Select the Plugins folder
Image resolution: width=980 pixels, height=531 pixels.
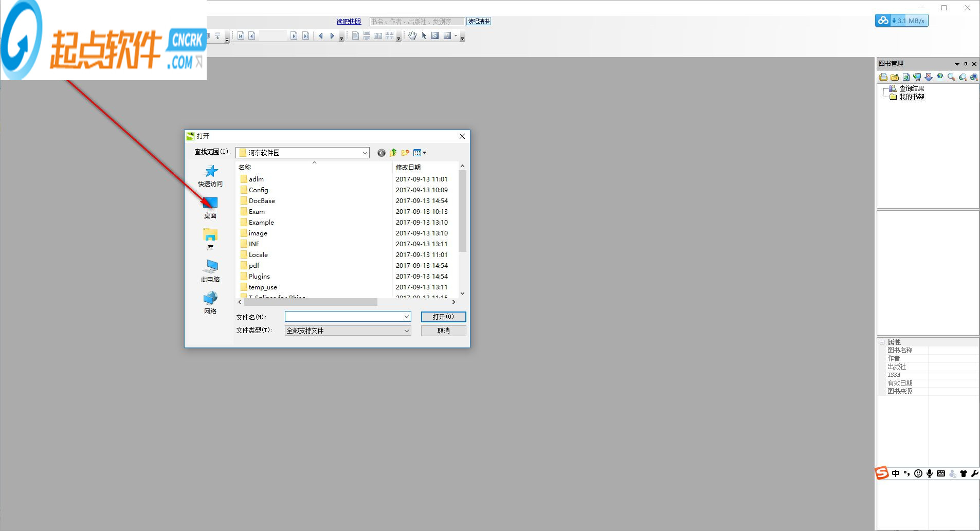(x=259, y=276)
